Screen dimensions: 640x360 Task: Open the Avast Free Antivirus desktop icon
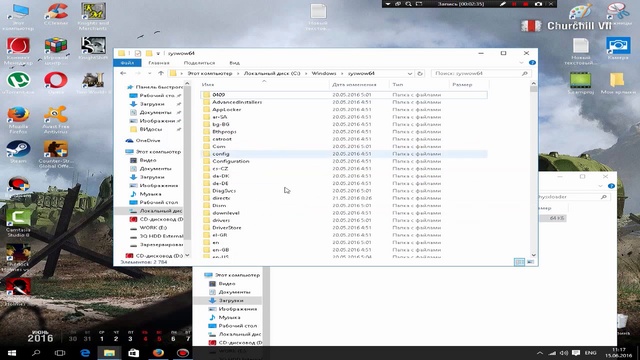56,120
